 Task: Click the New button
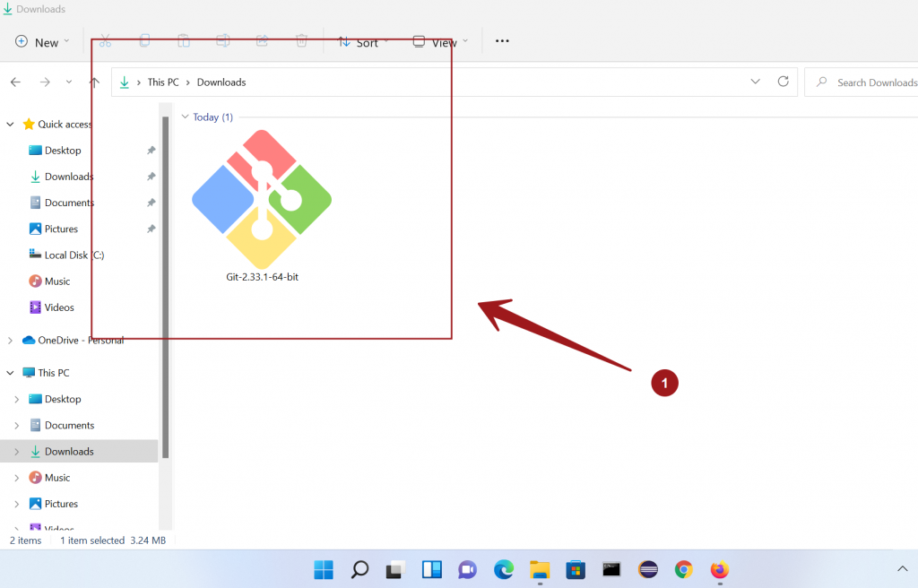tap(40, 41)
